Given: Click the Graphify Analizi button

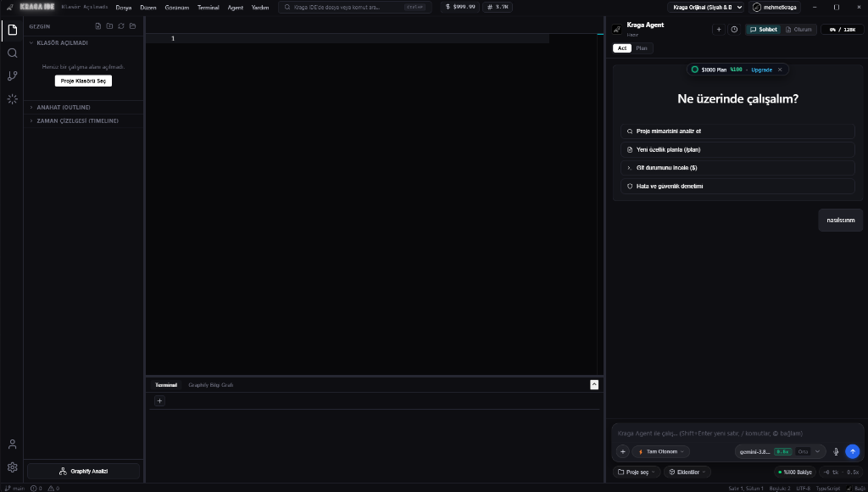Looking at the screenshot, I should 83,472.
